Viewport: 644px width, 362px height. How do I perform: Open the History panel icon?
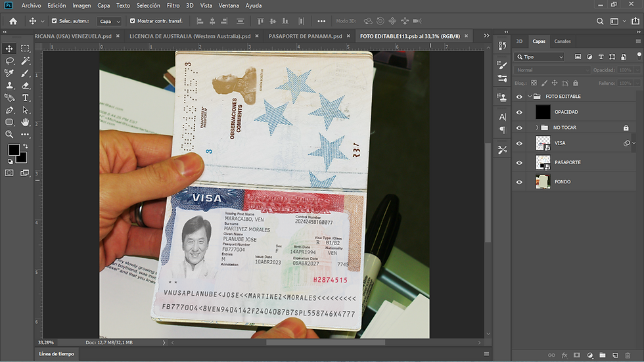tap(502, 46)
